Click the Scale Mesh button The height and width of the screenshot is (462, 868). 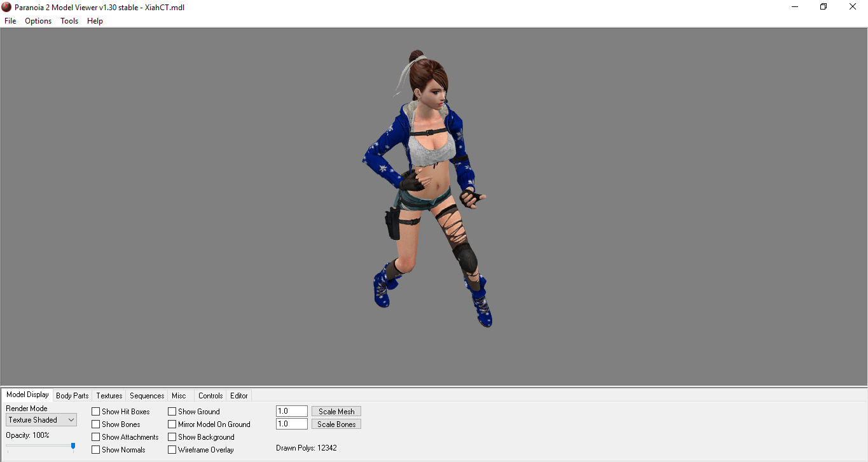336,412
